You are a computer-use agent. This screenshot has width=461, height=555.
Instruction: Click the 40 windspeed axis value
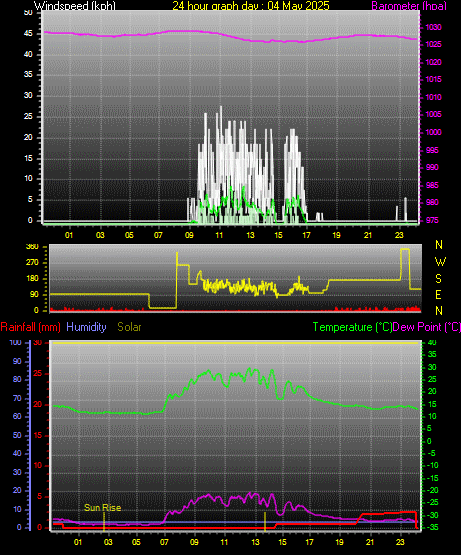[x=28, y=54]
